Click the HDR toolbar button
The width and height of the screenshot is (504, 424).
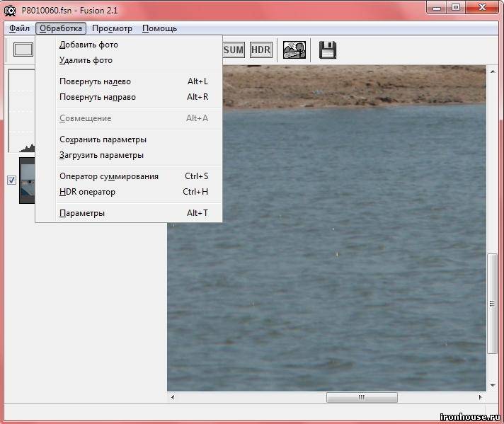point(261,50)
